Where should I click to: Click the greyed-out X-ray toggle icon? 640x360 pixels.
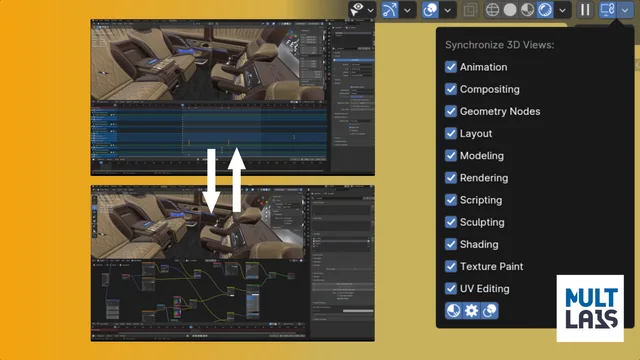pyautogui.click(x=470, y=10)
